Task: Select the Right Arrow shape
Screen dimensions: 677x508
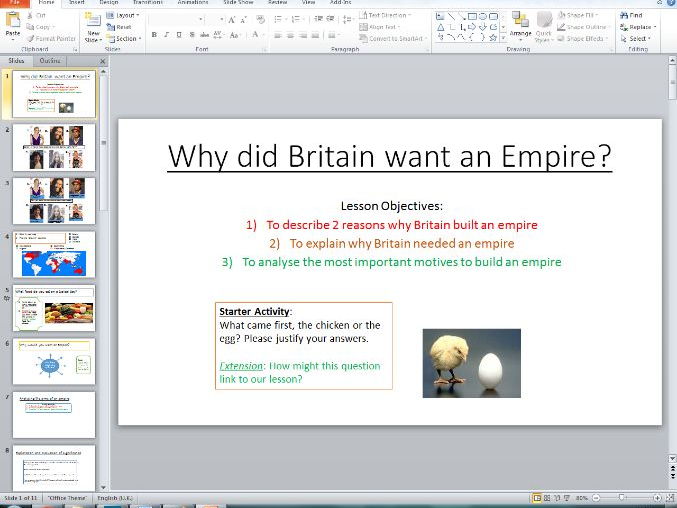Action: click(472, 27)
